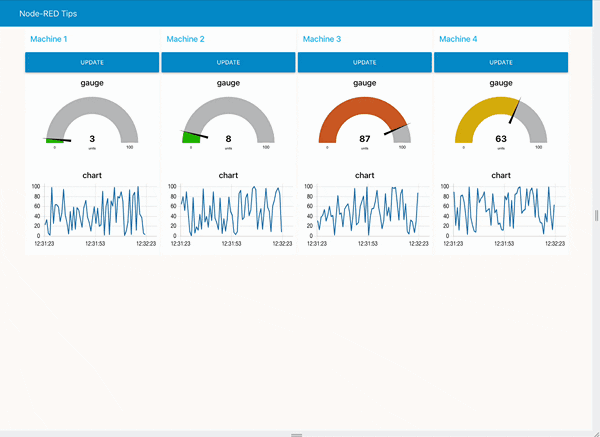
Task: Click the Node-RED Tips header title
Action: [49, 14]
